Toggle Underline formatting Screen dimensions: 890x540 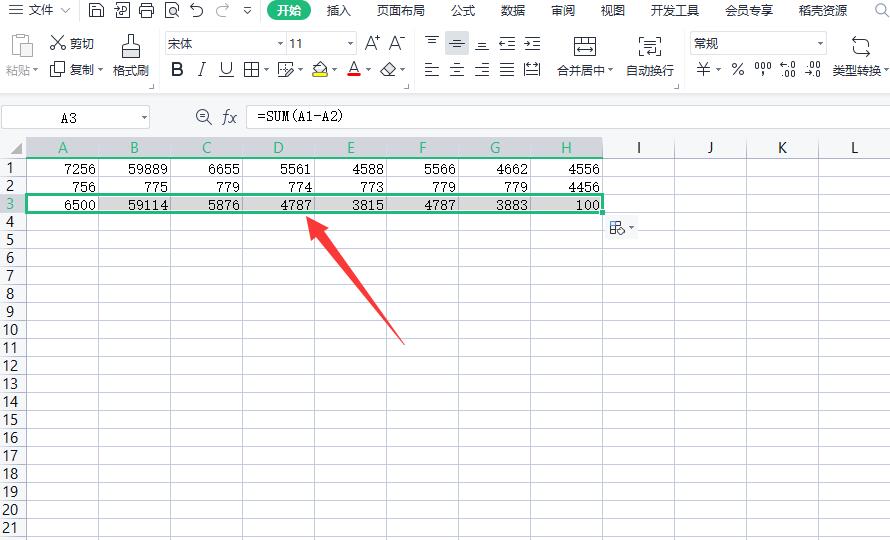(x=226, y=69)
